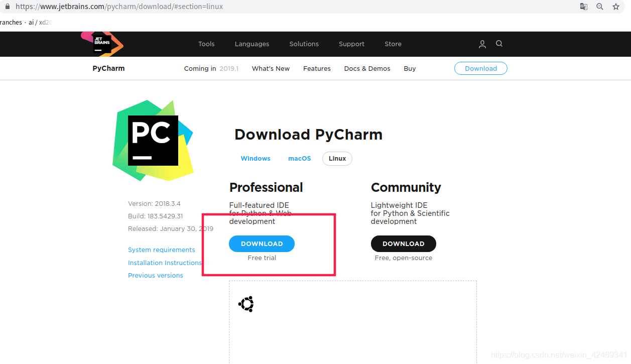This screenshot has height=364, width=631.
Task: Select the Linux tab
Action: coord(337,159)
